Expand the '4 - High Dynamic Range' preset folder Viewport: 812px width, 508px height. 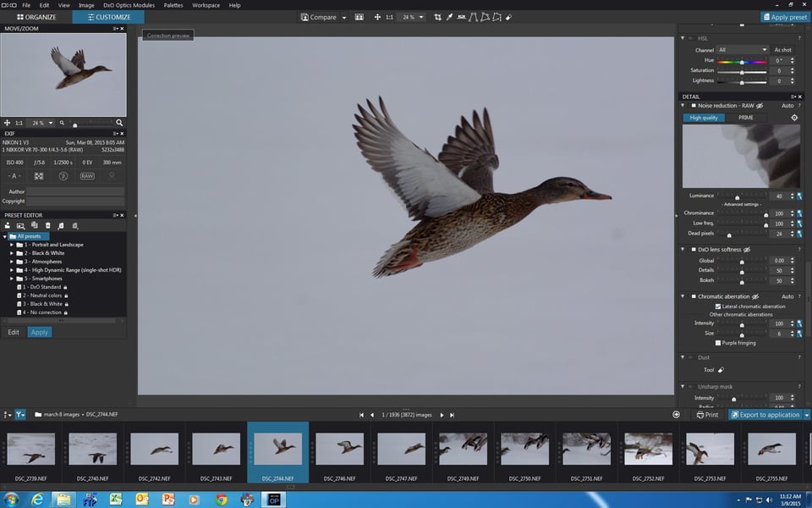tap(12, 270)
